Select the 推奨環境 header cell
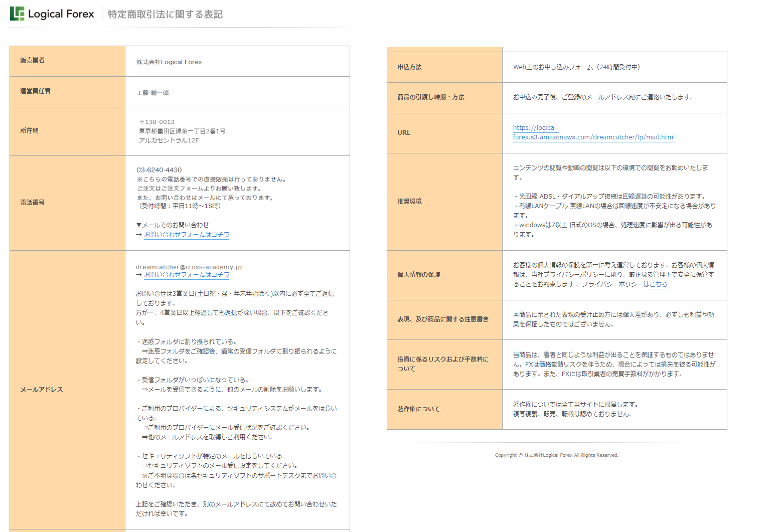783x532 pixels. click(444, 202)
